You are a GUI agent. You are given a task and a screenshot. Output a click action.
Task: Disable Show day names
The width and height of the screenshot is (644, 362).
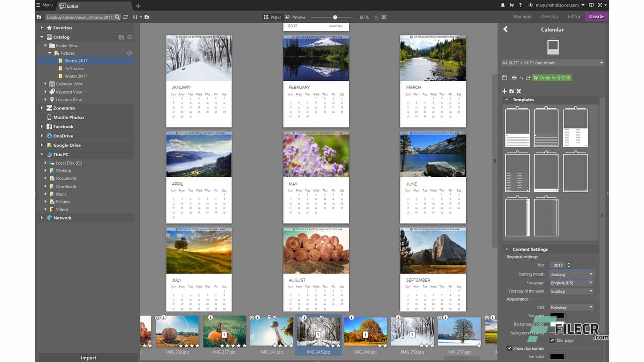click(x=510, y=348)
